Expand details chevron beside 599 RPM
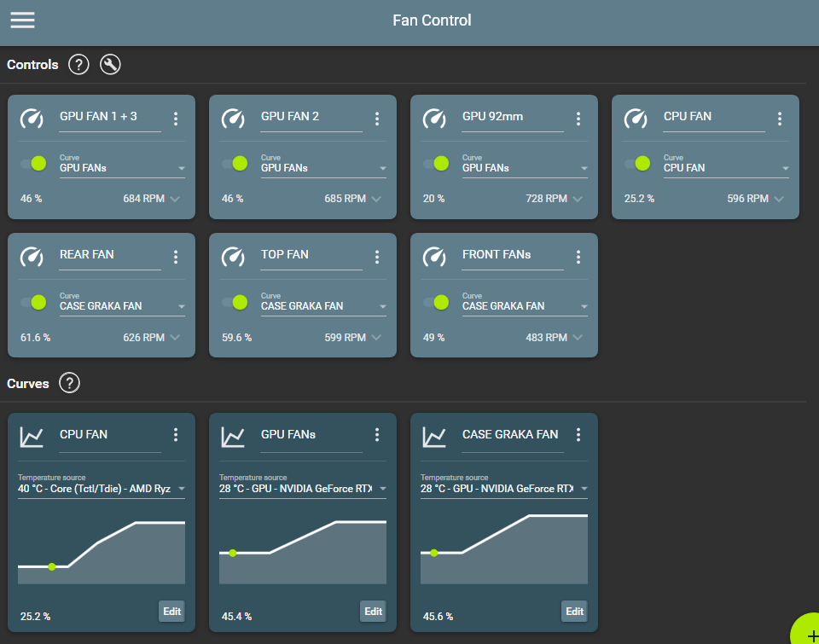819x644 pixels. (x=376, y=338)
